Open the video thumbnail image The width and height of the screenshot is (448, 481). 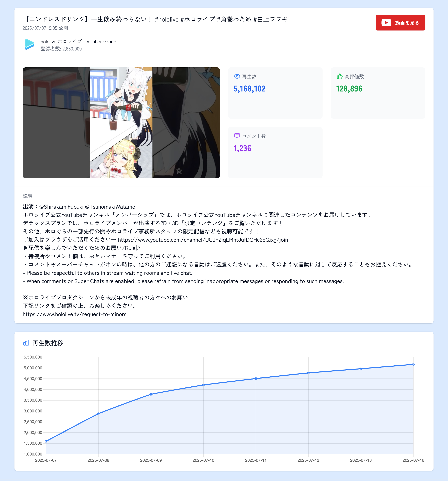tap(121, 123)
